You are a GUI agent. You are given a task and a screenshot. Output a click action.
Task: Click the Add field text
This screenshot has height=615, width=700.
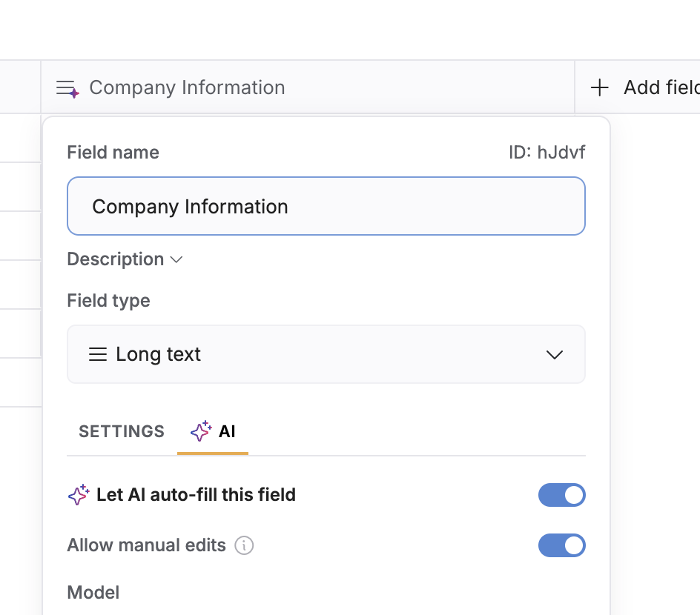click(x=660, y=88)
